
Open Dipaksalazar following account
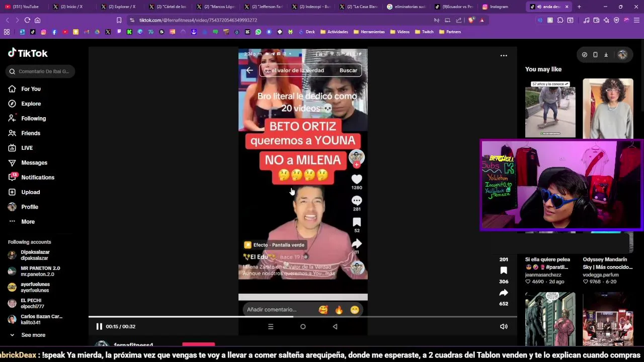click(35, 255)
